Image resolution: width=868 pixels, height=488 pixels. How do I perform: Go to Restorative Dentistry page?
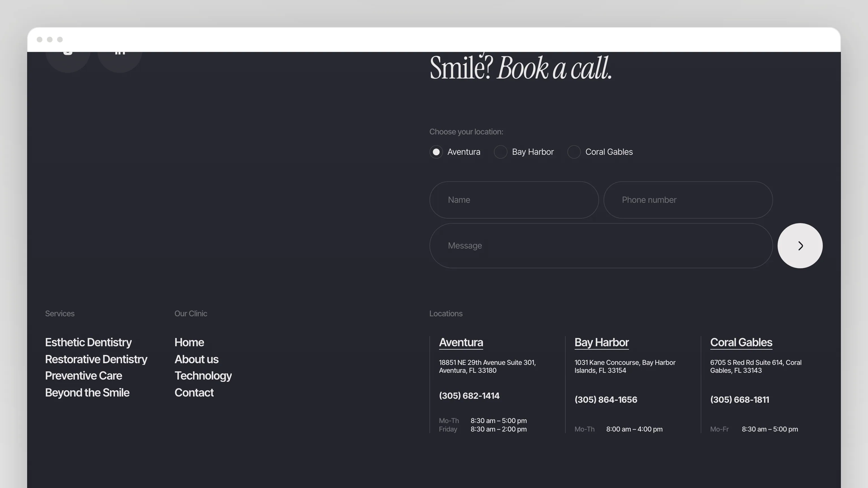[96, 359]
